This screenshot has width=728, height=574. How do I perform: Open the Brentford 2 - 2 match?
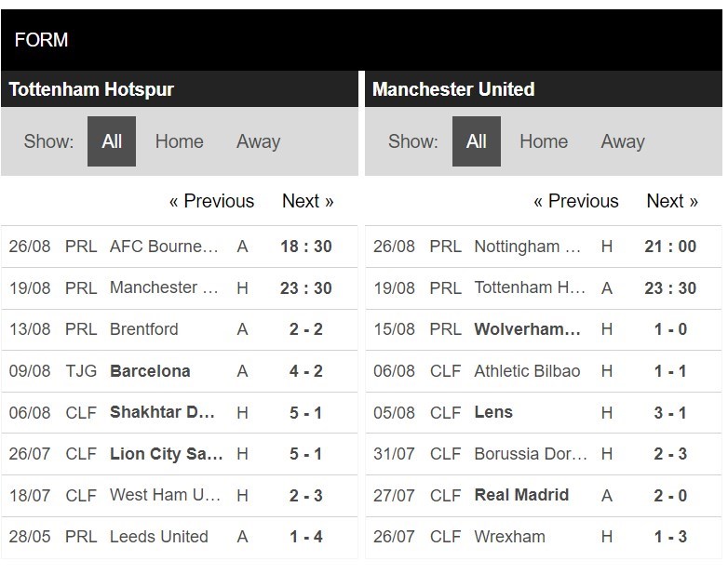click(180, 329)
